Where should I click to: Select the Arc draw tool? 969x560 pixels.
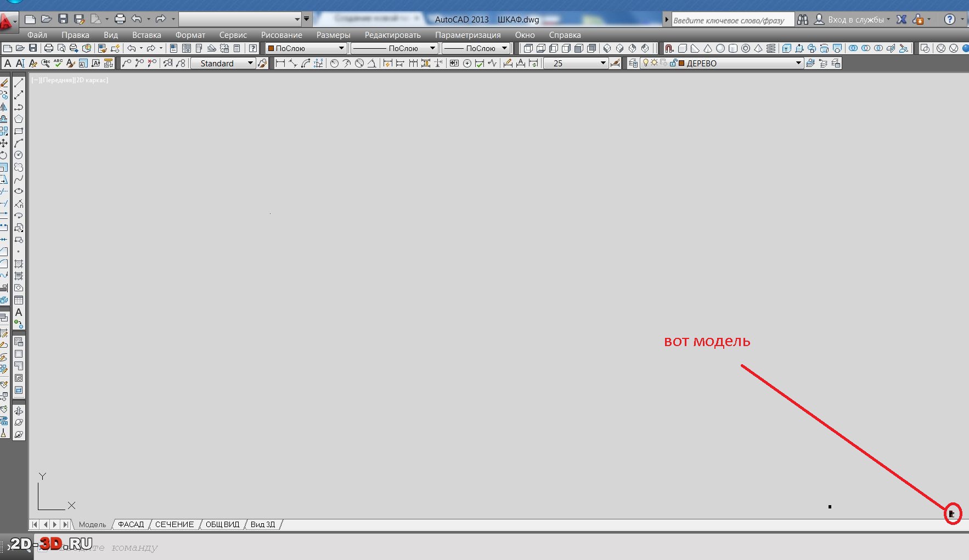(x=19, y=143)
